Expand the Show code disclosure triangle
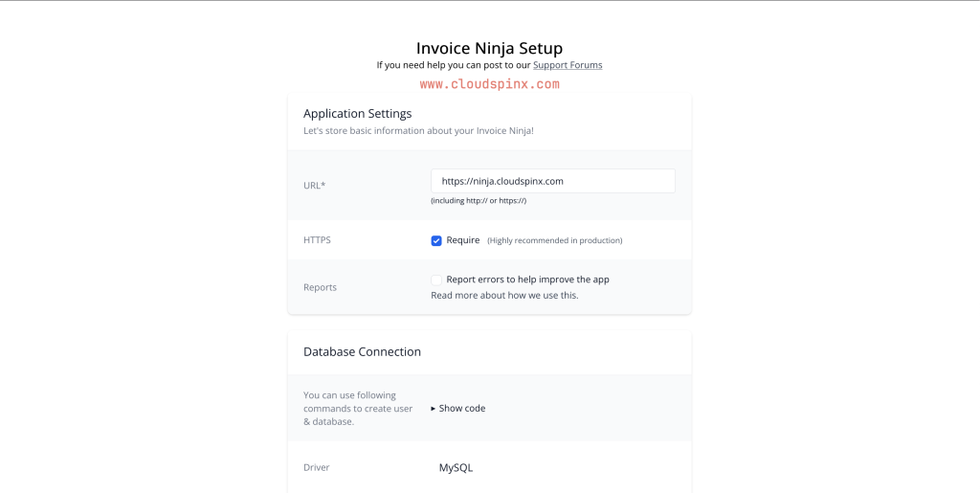 (x=434, y=409)
